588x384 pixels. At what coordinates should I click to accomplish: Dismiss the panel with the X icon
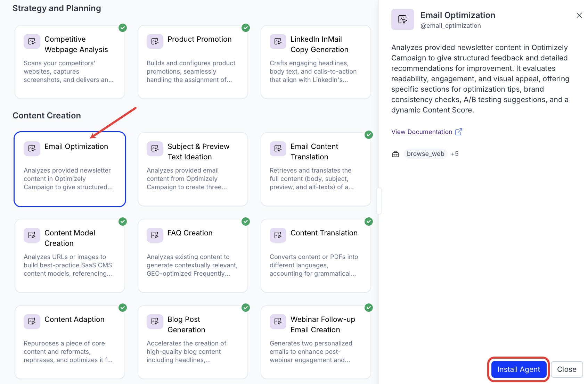[579, 15]
